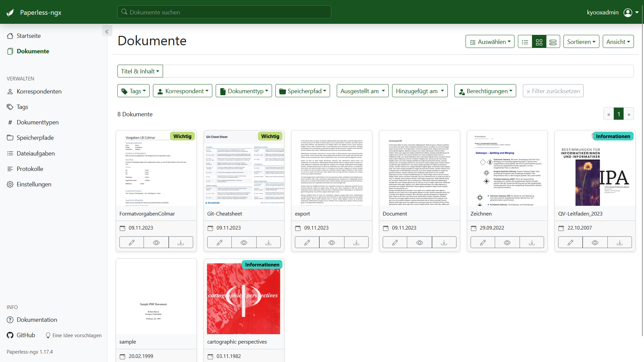Click Filter zurücksetzen button
Screen dimensions: 644x362
553,91
